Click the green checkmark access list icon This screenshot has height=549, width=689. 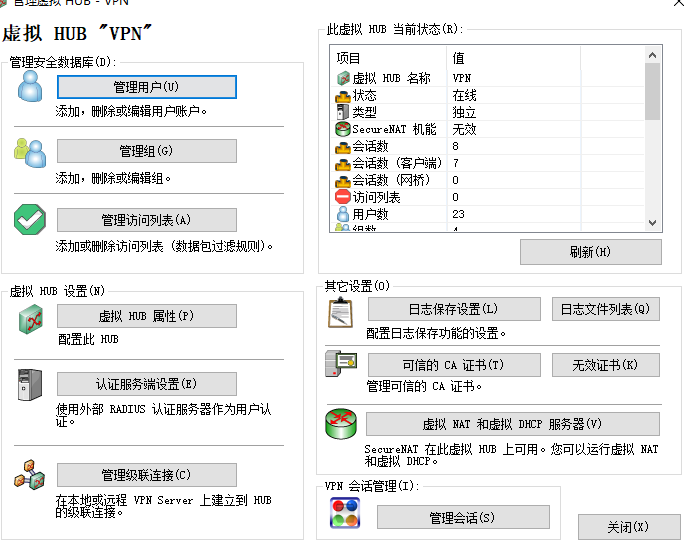(30, 219)
